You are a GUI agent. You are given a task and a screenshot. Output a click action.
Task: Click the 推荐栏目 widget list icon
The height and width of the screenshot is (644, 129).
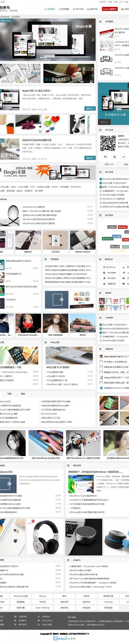(100, 259)
